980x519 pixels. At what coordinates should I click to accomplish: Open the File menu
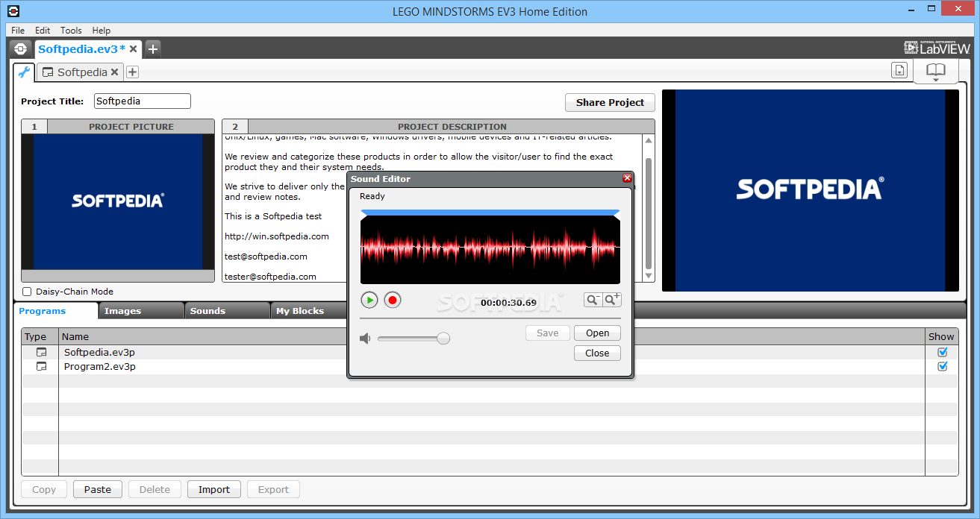pyautogui.click(x=18, y=31)
